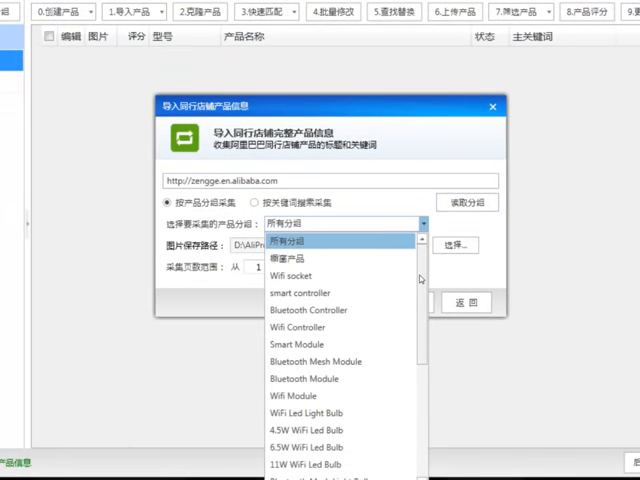Screen dimensions: 640x480
Task: Click the 4.批量修改 toolbar button
Action: [x=333, y=12]
